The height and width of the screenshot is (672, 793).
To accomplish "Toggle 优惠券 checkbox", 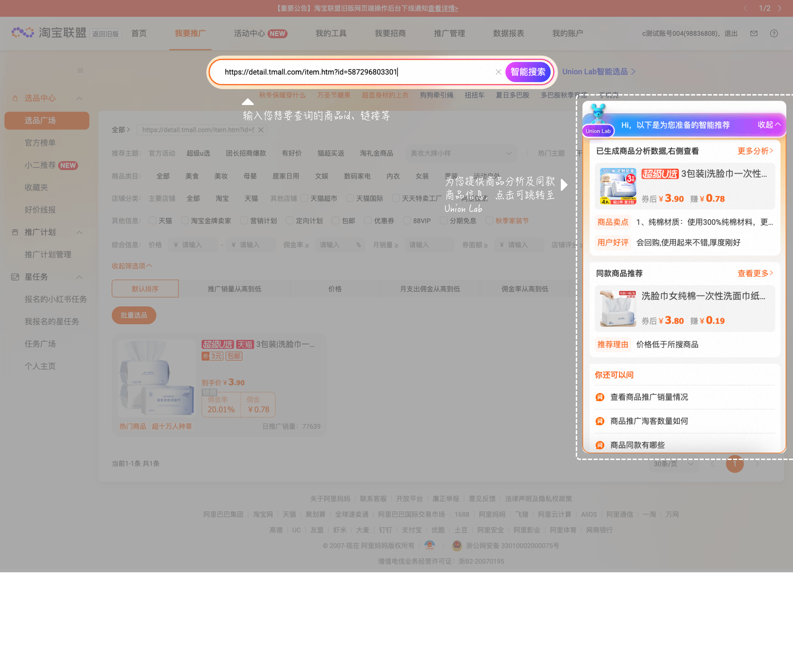I will pos(368,220).
